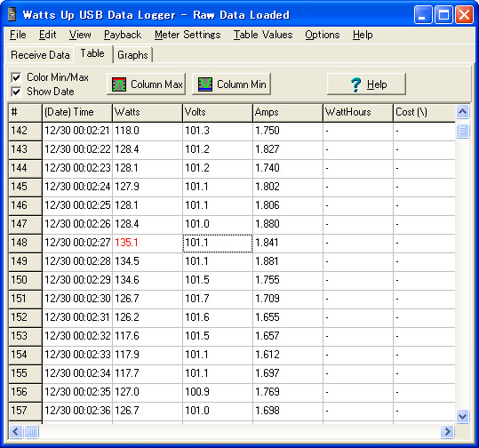
Task: Open the File menu
Action: [x=18, y=35]
